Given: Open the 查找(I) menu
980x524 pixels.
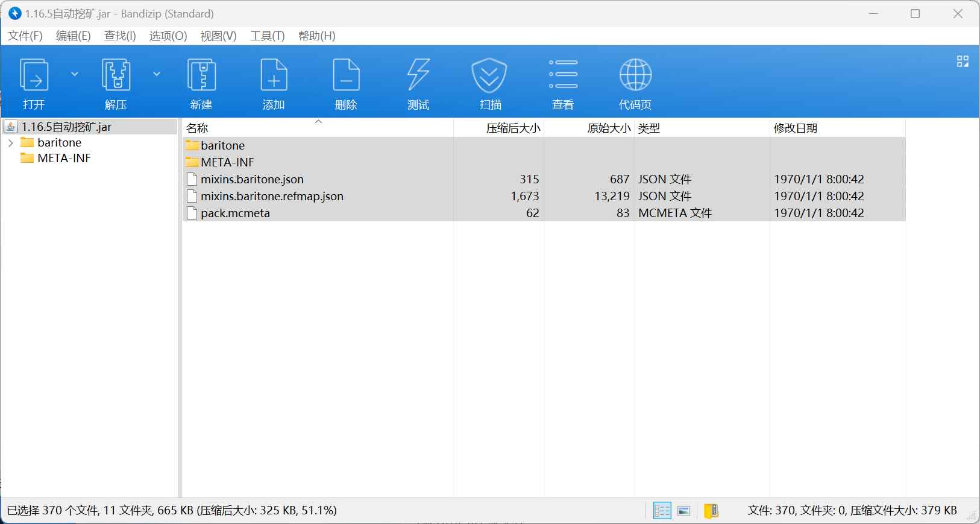Looking at the screenshot, I should 120,36.
